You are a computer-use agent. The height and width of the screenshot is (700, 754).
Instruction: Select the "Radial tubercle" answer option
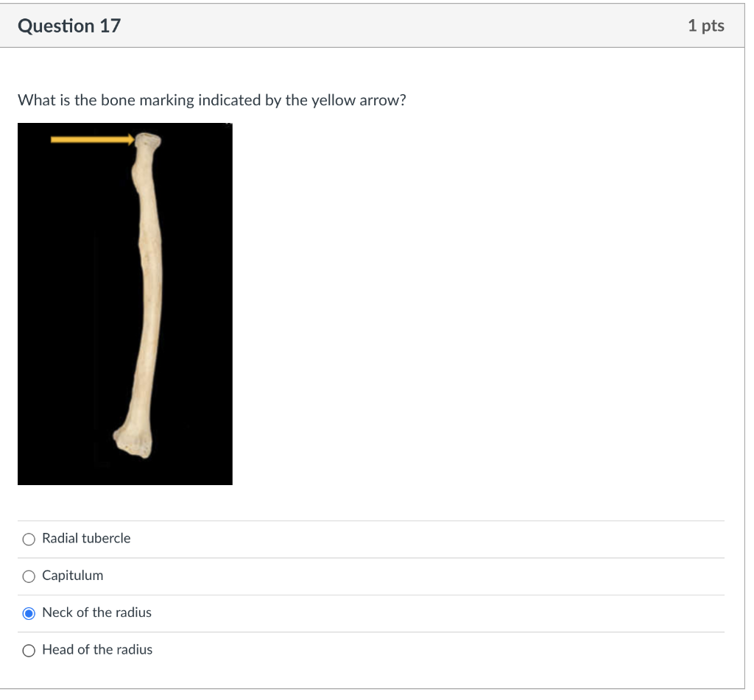(x=28, y=539)
